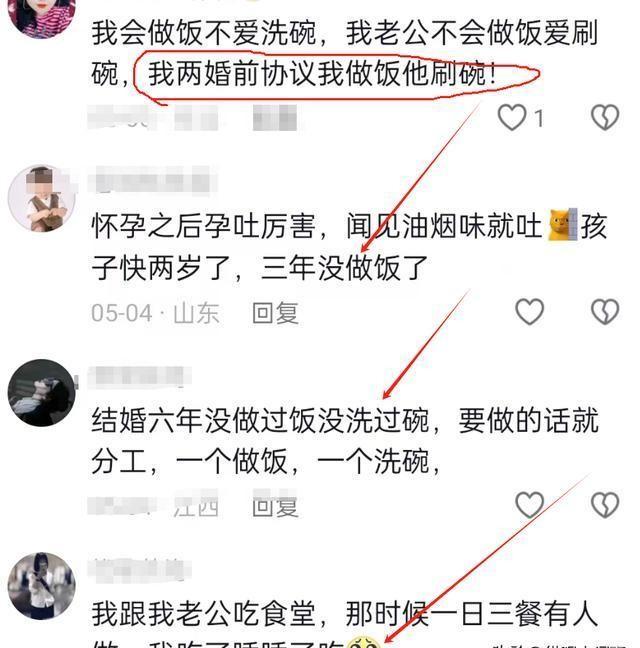Select the blurred username above 怀孕之后
The height and width of the screenshot is (648, 640).
point(152,181)
